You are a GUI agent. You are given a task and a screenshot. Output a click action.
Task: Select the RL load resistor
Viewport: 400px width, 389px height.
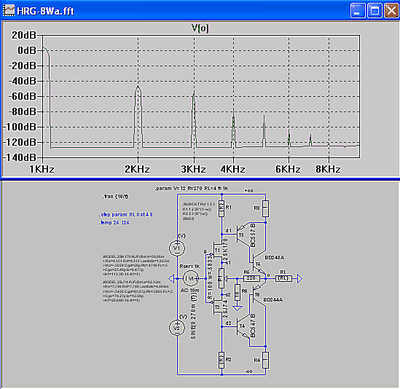pos(283,278)
